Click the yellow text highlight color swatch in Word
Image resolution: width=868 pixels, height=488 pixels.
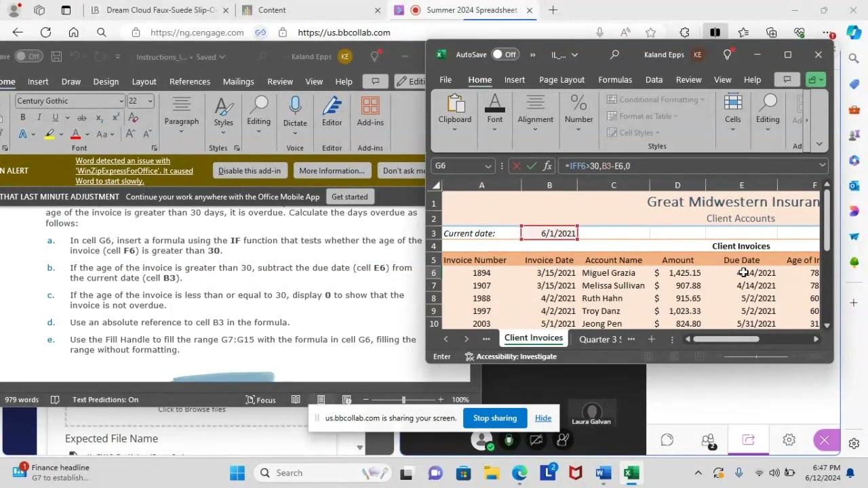pyautogui.click(x=50, y=134)
